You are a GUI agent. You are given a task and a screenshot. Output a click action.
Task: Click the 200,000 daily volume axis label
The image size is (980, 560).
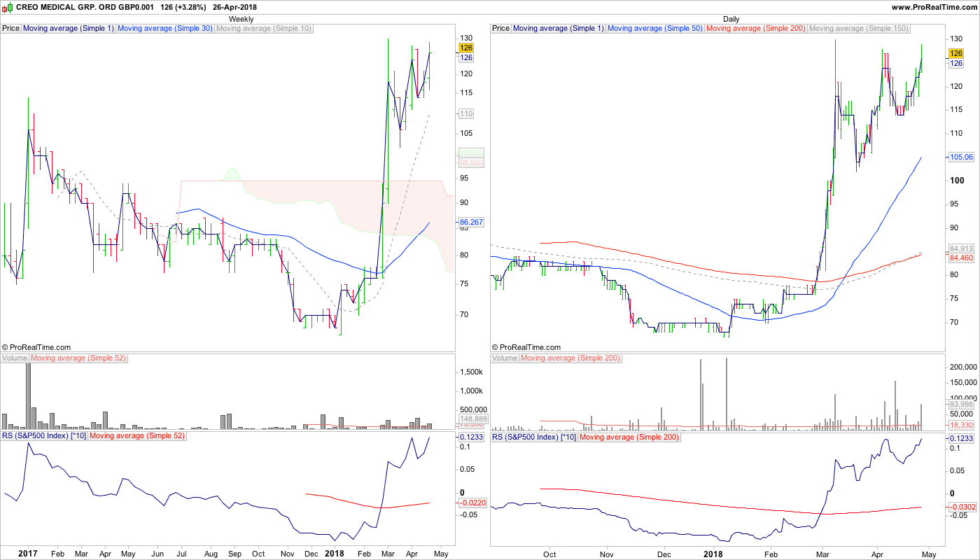coord(962,367)
